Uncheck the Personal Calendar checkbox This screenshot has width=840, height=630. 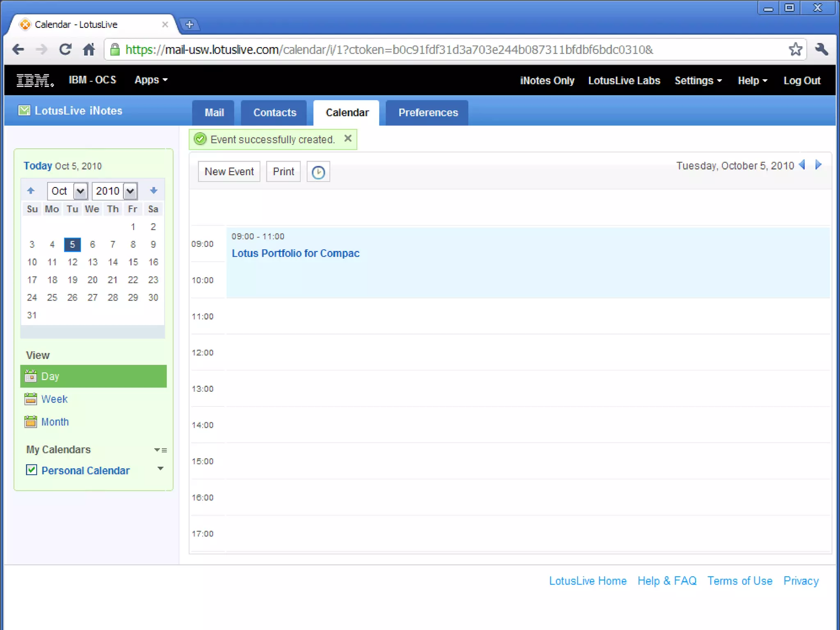[x=32, y=470]
